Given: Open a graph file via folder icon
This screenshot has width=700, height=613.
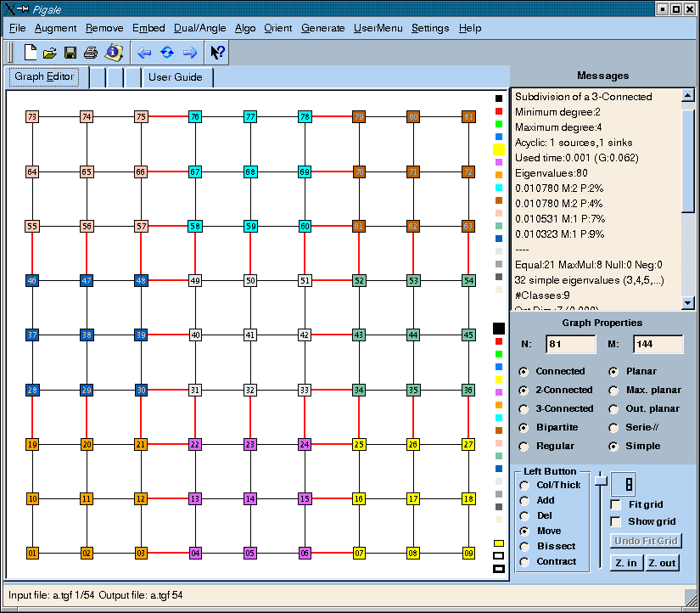Looking at the screenshot, I should click(50, 53).
